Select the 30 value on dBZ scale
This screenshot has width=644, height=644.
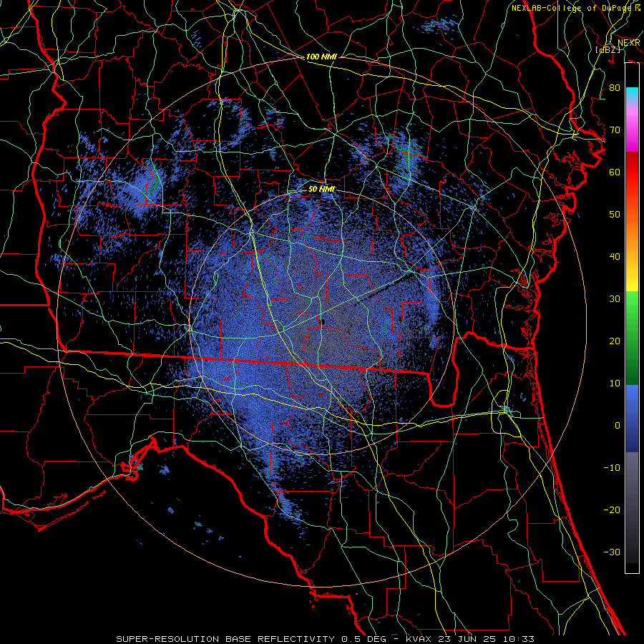point(615,299)
